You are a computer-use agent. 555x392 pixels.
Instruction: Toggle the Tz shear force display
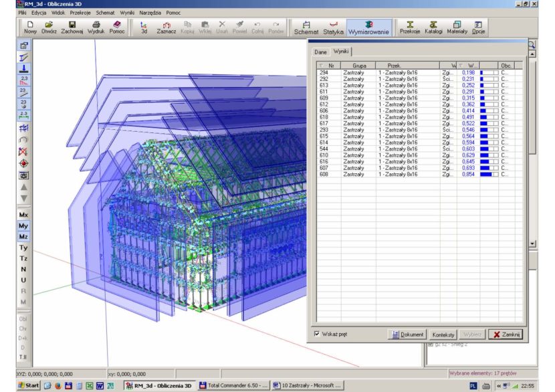(23, 258)
